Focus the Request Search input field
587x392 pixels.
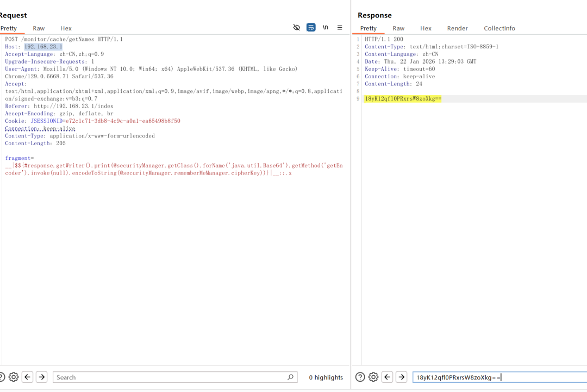[175, 377]
